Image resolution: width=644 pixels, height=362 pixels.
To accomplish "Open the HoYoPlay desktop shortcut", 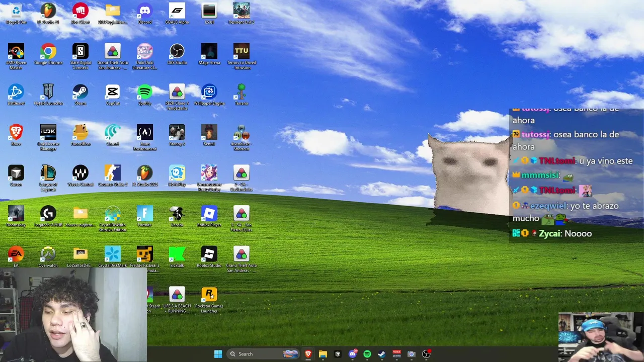I will 177,176.
